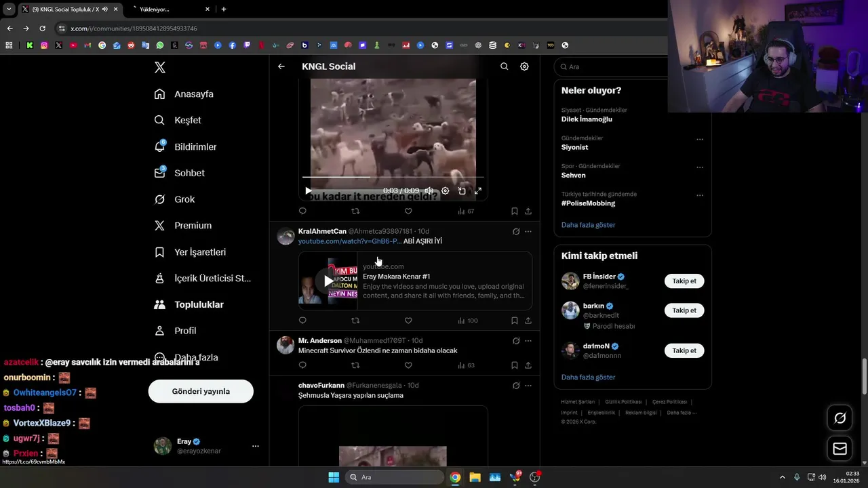Viewport: 868px width, 488px height.
Task: Like Mr. Anderson's Minecraft post
Action: (408, 365)
